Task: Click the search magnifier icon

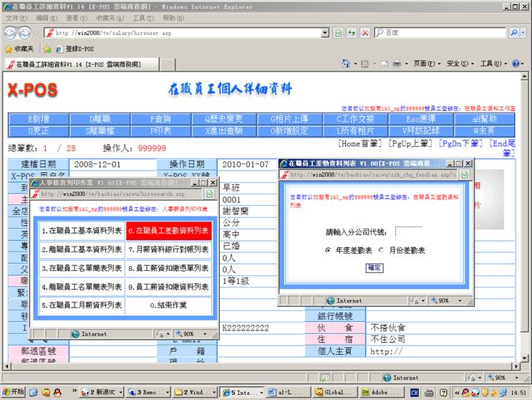Action: pos(514,33)
